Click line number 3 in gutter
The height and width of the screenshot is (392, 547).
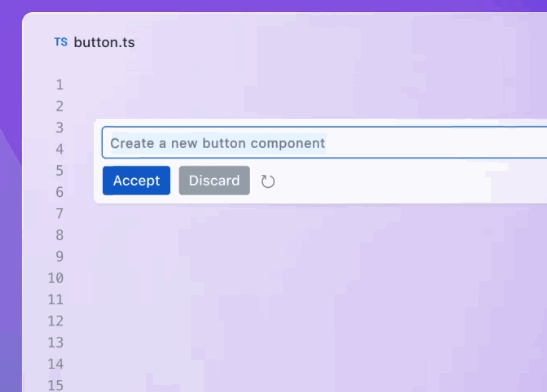coord(60,128)
